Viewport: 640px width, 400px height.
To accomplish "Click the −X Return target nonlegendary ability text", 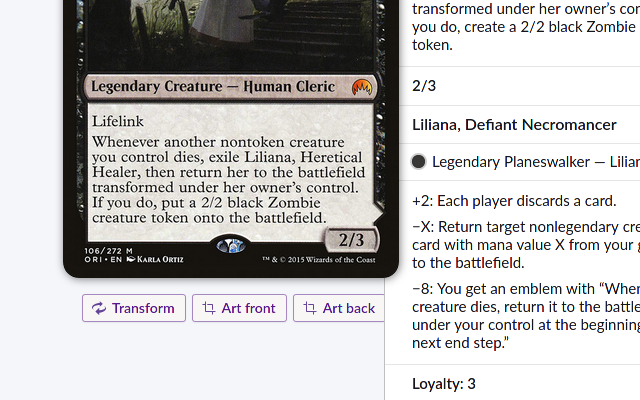I will click(526, 245).
